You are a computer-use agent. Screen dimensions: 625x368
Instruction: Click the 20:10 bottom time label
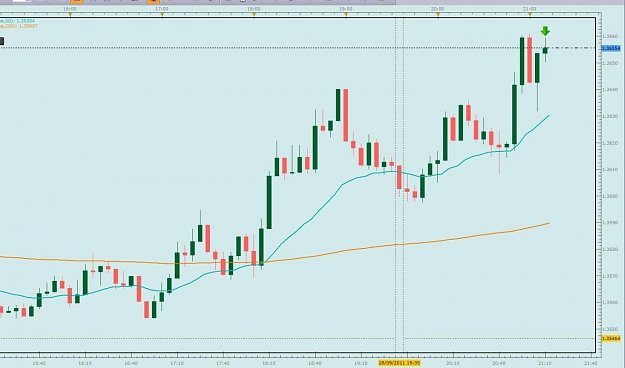[x=453, y=363]
